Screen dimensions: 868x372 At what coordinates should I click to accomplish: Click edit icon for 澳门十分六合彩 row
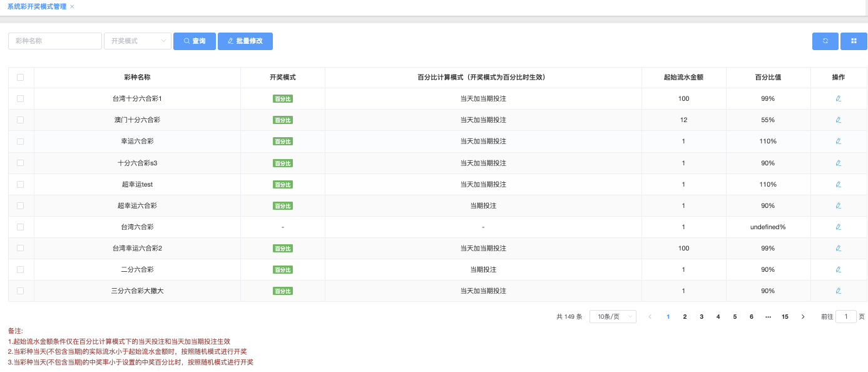coord(838,120)
